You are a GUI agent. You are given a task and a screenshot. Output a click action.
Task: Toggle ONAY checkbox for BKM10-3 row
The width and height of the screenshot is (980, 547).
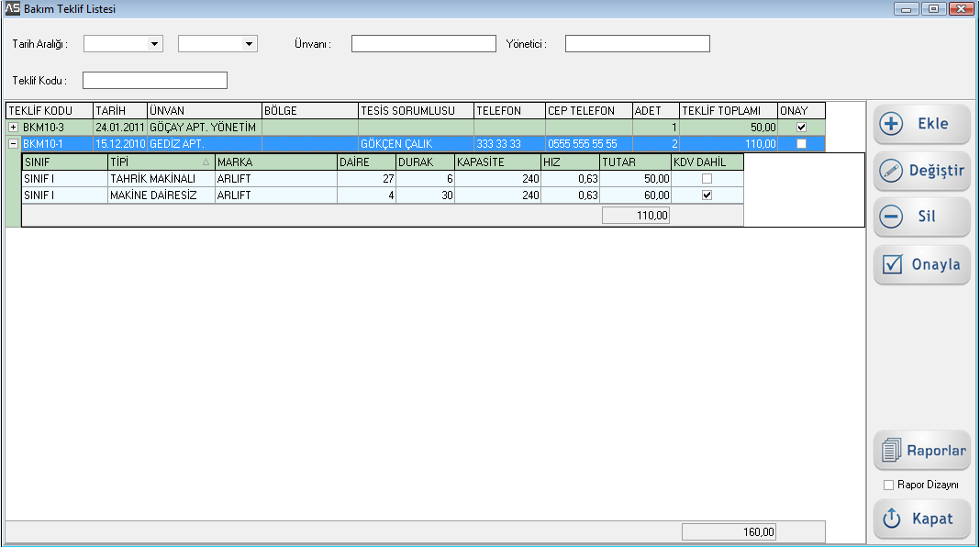(x=801, y=127)
